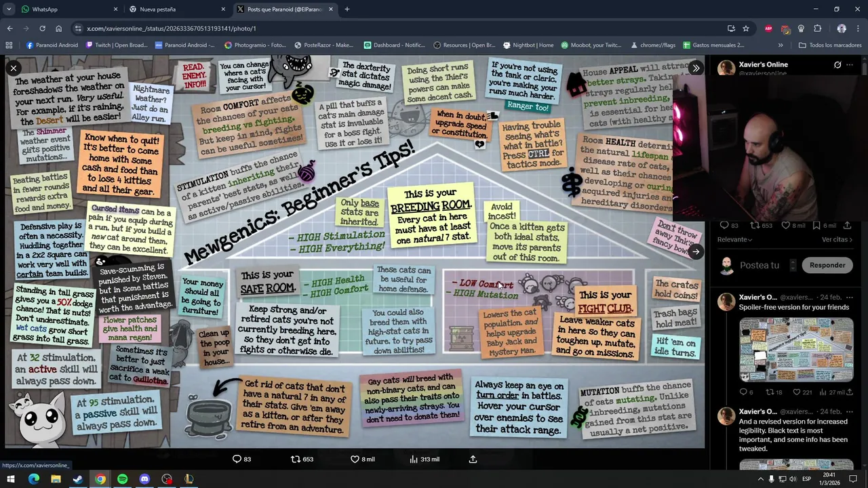Open the Paranoid Android bookmark
868x488 pixels.
click(52, 45)
